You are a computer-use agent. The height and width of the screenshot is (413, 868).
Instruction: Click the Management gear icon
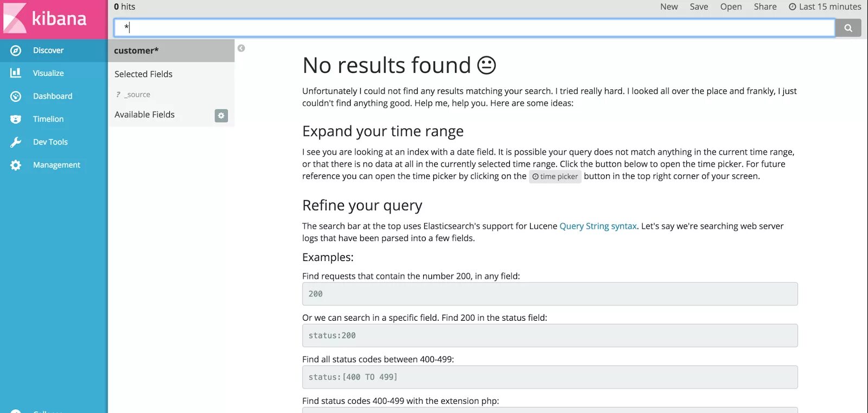pos(16,165)
